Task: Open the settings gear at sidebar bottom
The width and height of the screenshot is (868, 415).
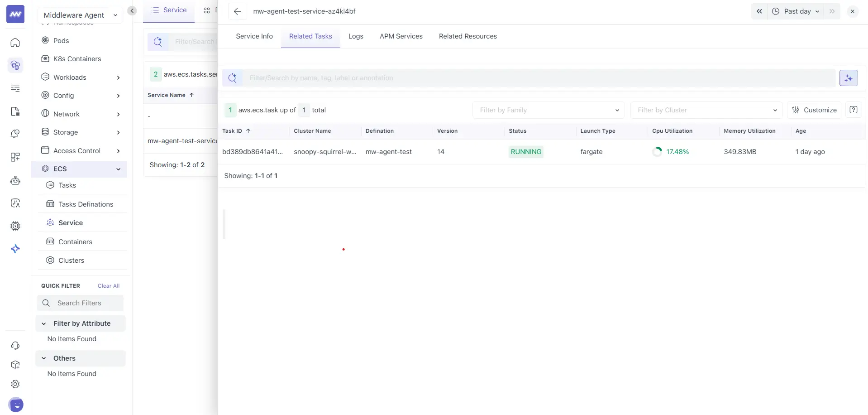Action: [15, 384]
